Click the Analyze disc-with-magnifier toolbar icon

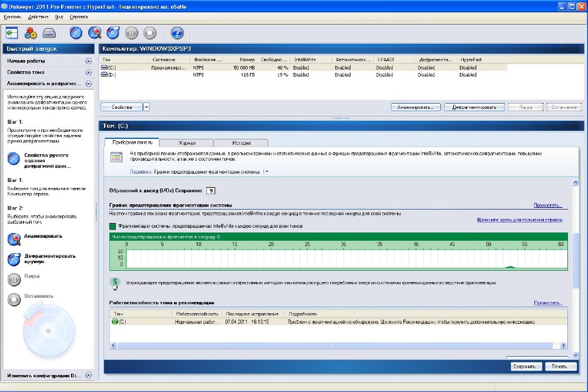click(95, 33)
